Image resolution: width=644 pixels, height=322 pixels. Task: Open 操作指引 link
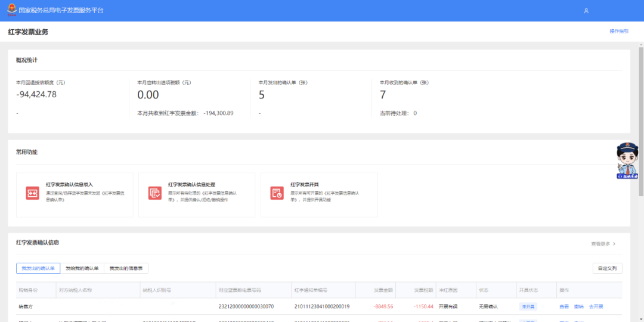pyautogui.click(x=619, y=31)
